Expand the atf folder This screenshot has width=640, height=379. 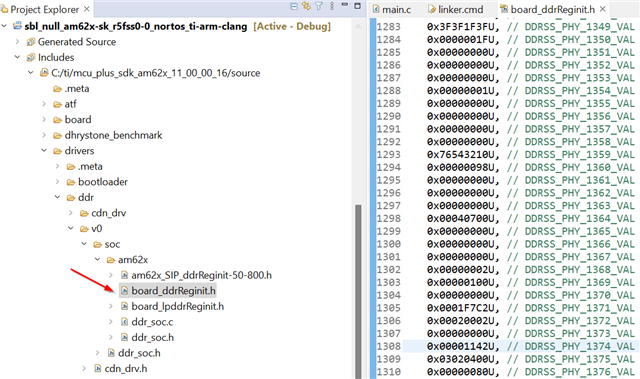[44, 104]
